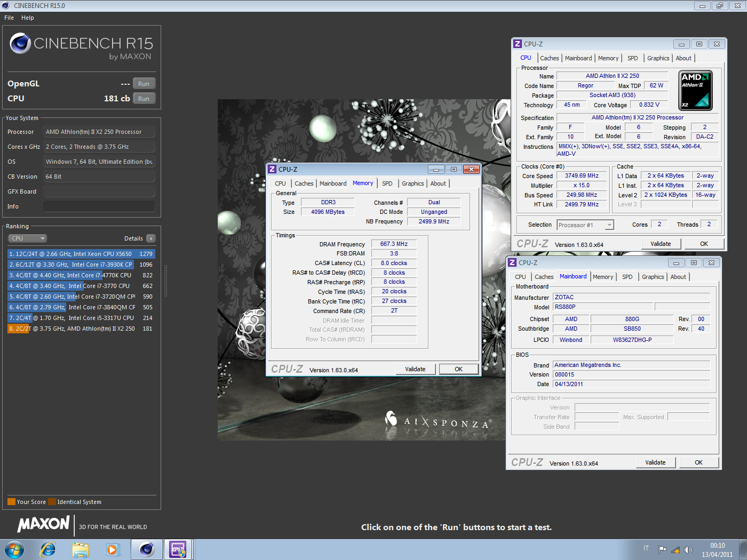Open the Help menu in Cinebench
Viewport: 747px width, 560px height.
[x=28, y=18]
